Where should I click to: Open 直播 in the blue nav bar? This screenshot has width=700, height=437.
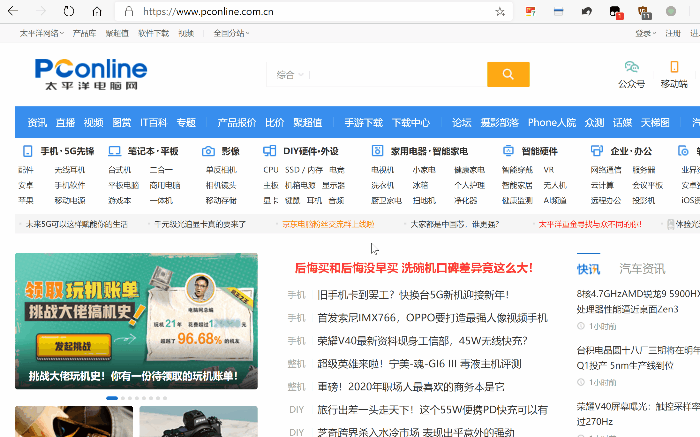65,122
